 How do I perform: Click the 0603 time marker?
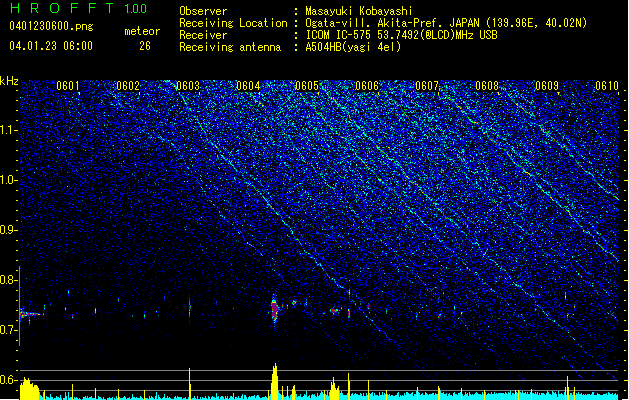pos(188,86)
